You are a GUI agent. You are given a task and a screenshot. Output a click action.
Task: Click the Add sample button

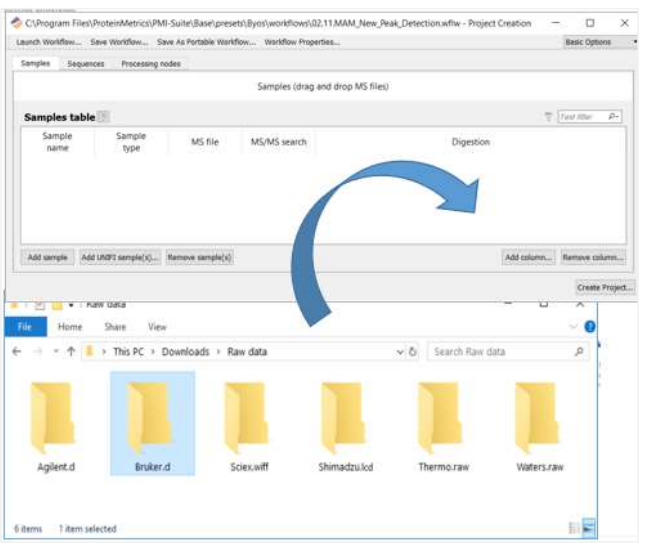(x=47, y=257)
